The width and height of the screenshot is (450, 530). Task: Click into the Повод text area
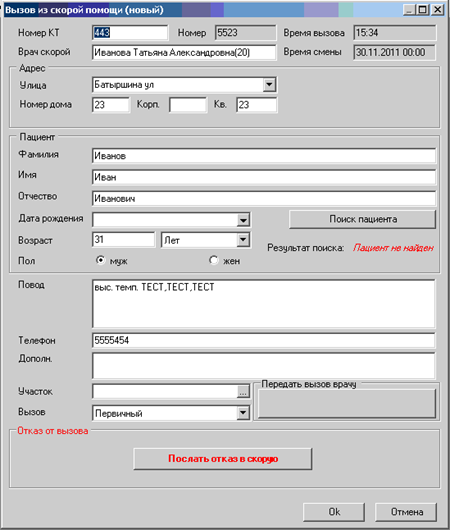[x=263, y=304]
